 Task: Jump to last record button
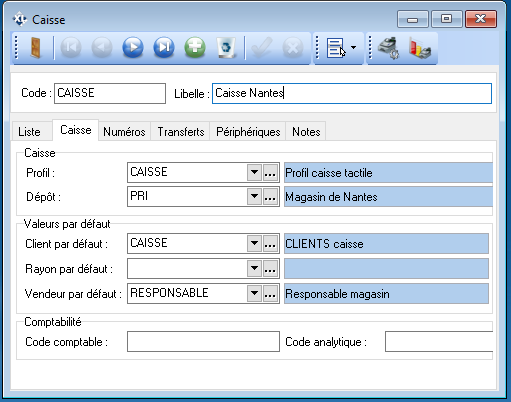point(164,48)
